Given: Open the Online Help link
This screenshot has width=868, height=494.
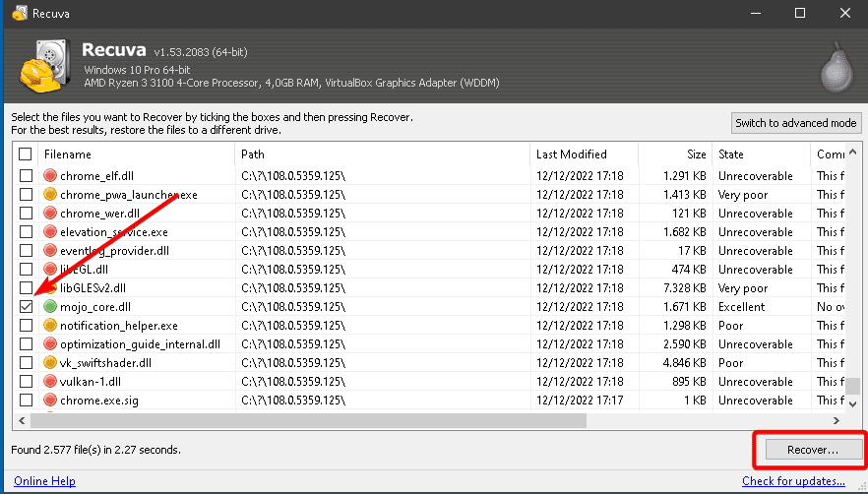Looking at the screenshot, I should tap(45, 481).
